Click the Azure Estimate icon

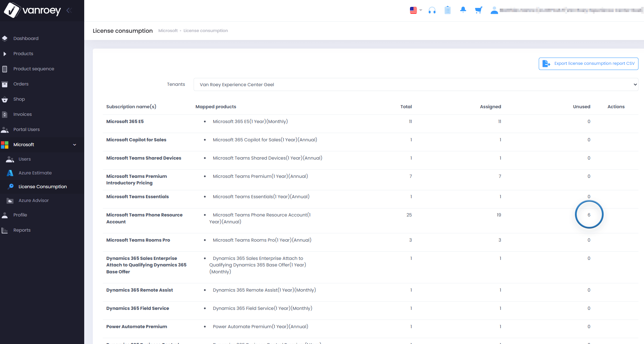point(10,173)
